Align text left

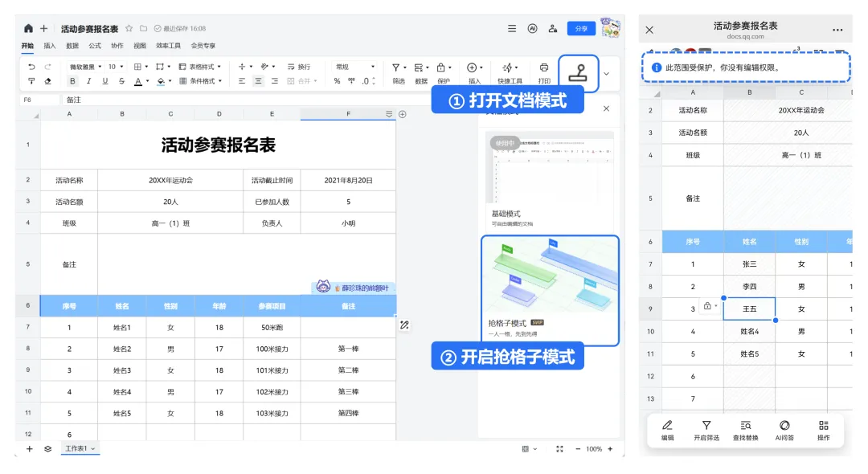(242, 81)
